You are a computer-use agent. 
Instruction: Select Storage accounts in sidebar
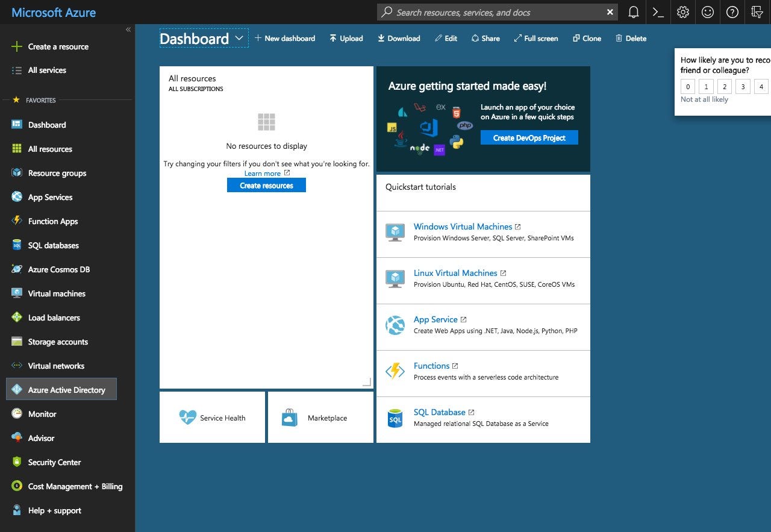(x=58, y=342)
